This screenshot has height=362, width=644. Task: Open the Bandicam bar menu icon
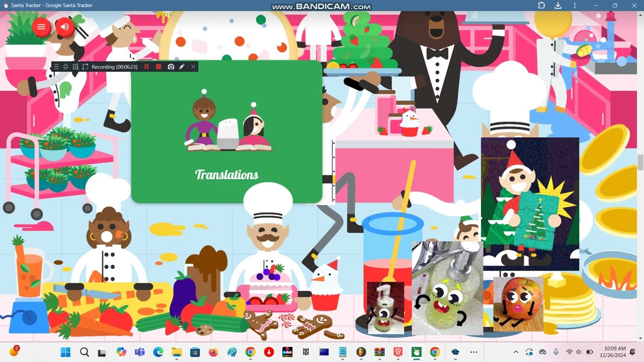tap(56, 67)
